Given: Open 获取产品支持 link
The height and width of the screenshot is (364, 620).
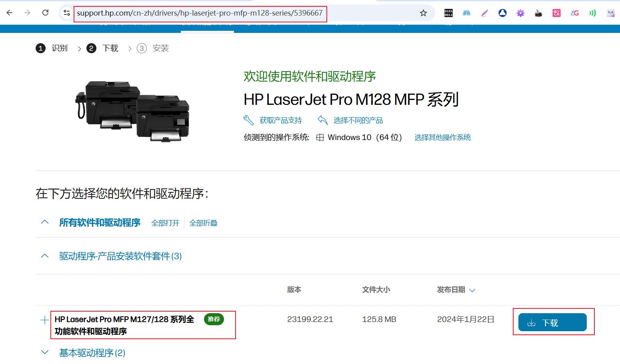Looking at the screenshot, I should click(280, 120).
